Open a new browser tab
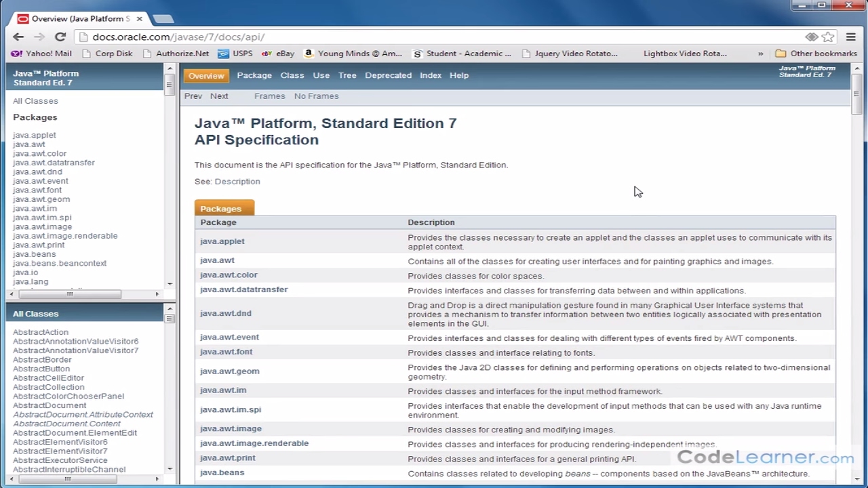The width and height of the screenshot is (868, 488). 163,19
